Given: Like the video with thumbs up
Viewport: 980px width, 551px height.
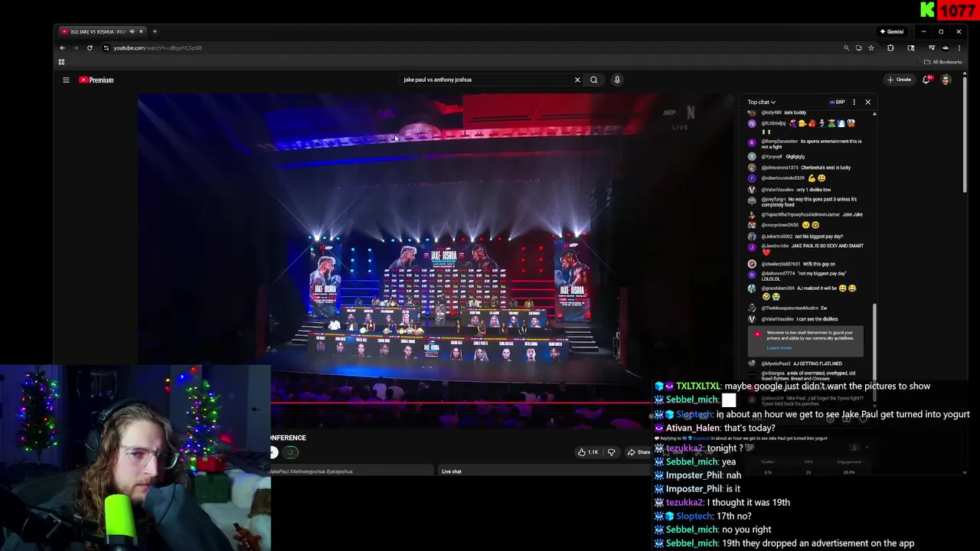Looking at the screenshot, I should pos(588,452).
